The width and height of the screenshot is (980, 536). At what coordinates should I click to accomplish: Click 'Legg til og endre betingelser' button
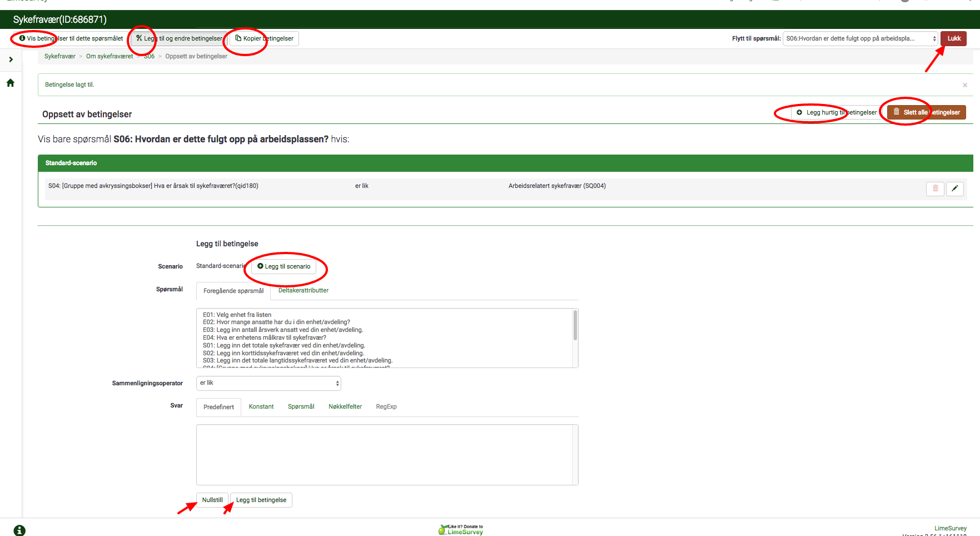tap(179, 38)
